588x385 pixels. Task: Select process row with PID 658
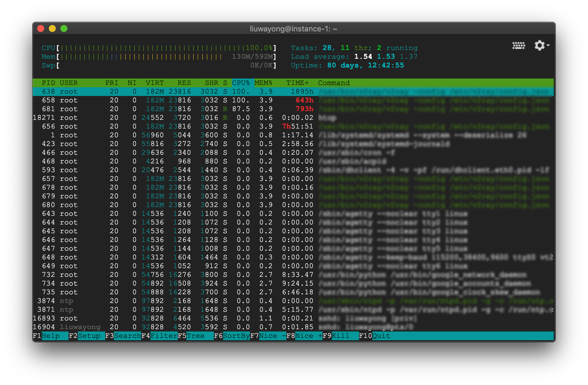click(293, 100)
